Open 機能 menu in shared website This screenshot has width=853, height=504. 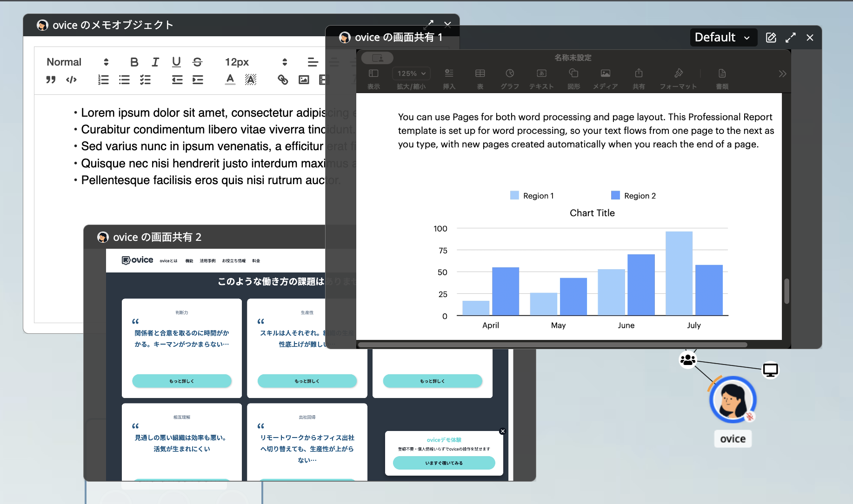[x=189, y=261]
